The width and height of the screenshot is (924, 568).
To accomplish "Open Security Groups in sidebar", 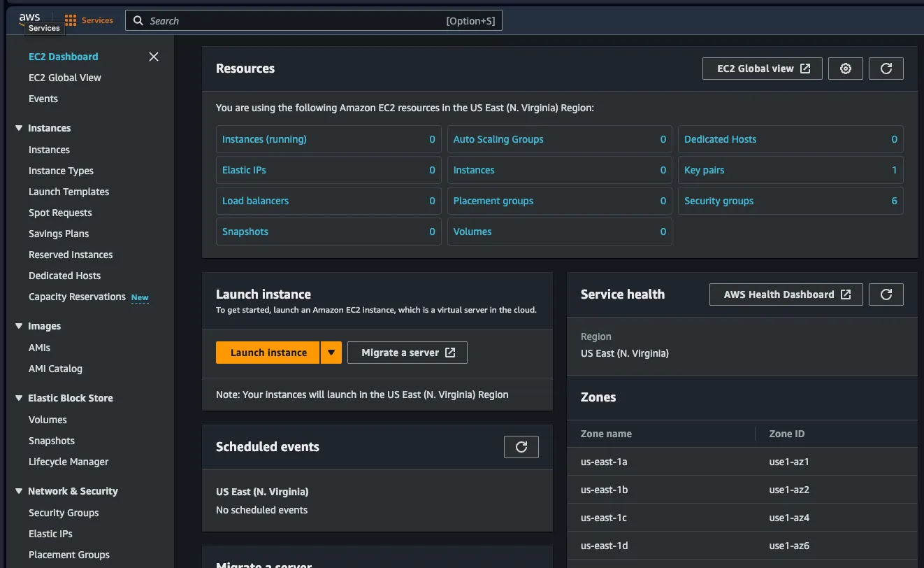I will tap(64, 513).
